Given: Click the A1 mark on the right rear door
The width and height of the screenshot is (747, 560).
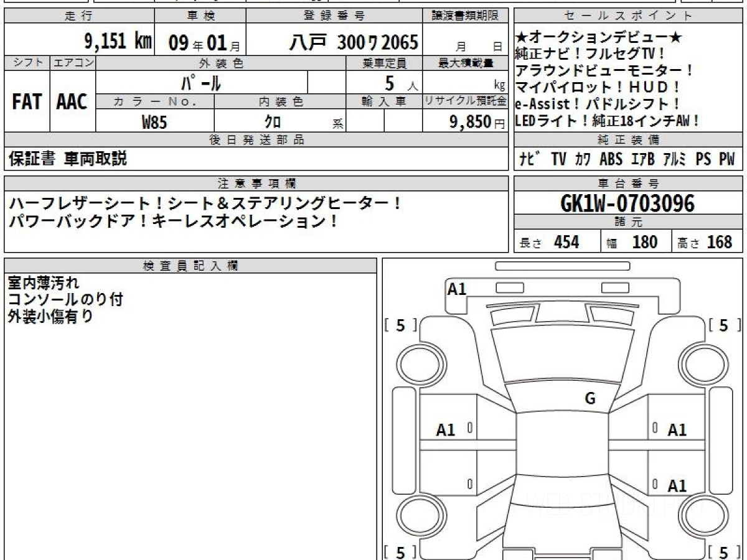Looking at the screenshot, I should click(x=677, y=485).
